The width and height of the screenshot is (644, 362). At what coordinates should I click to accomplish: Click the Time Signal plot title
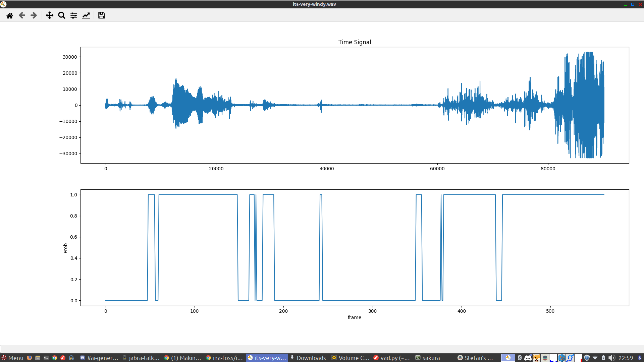point(354,42)
